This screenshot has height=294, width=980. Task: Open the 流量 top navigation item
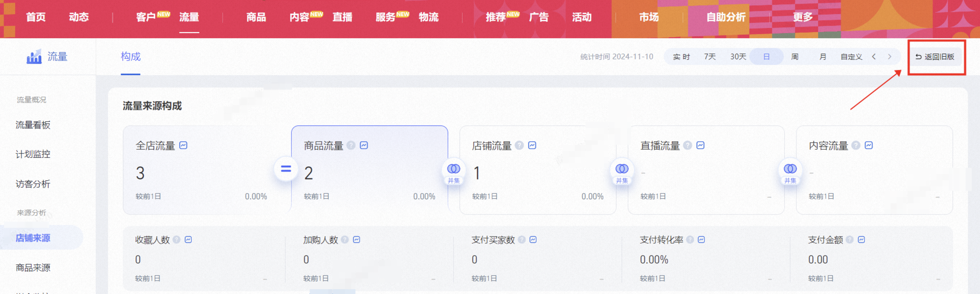[189, 17]
